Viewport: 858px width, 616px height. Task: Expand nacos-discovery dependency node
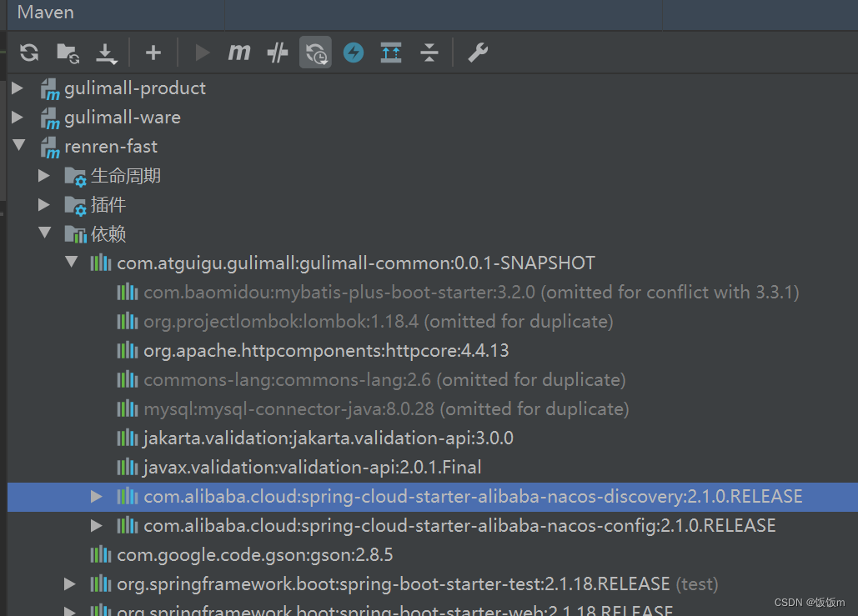click(x=97, y=497)
